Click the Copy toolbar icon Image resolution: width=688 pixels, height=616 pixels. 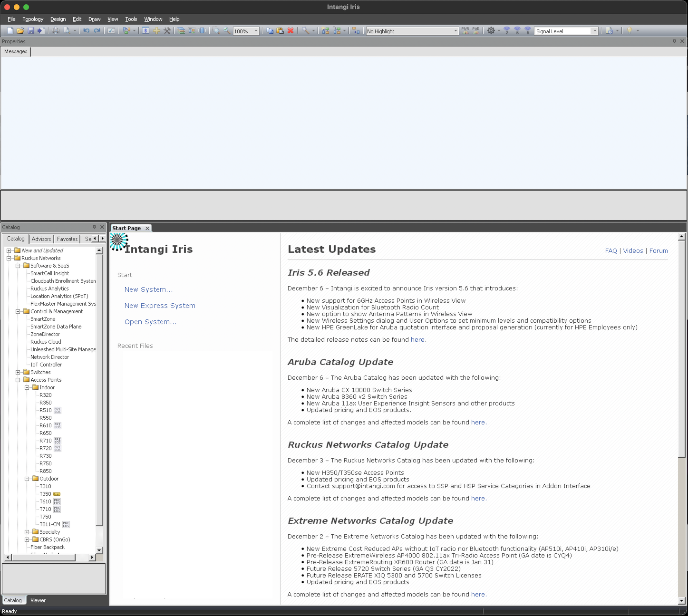pyautogui.click(x=270, y=31)
